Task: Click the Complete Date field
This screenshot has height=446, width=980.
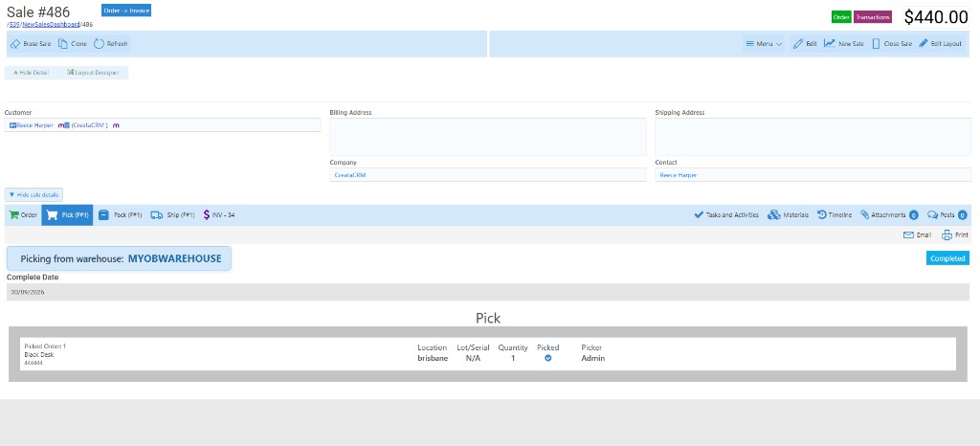Action: [x=487, y=292]
